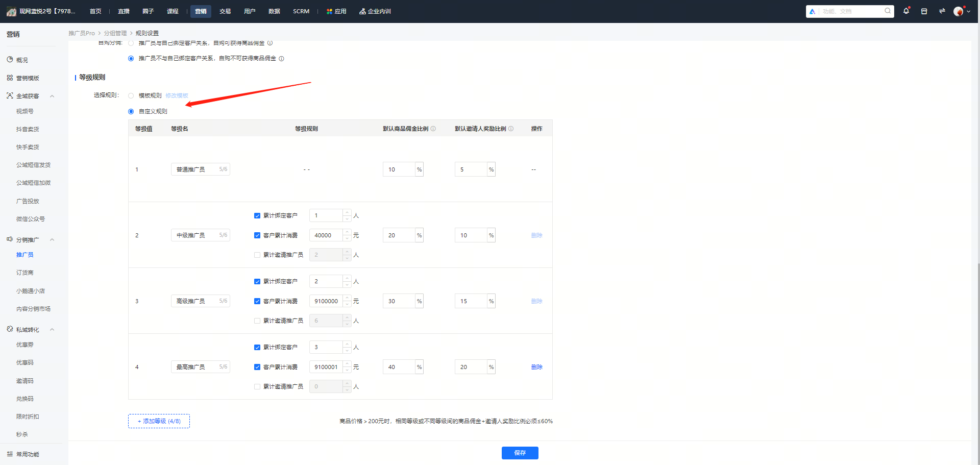Edit the 普通推广员 level name field
980x465 pixels.
click(200, 169)
